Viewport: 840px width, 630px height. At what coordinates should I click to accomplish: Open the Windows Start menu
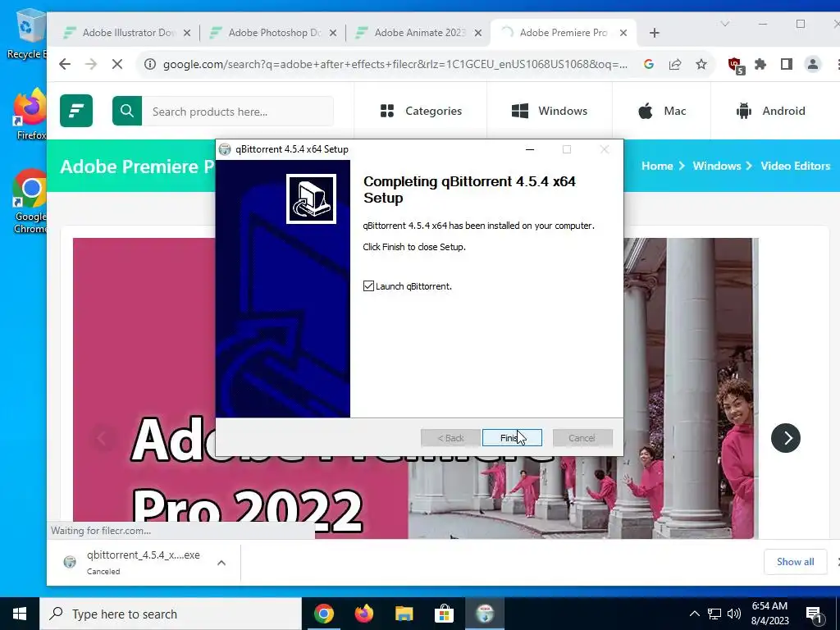point(20,614)
